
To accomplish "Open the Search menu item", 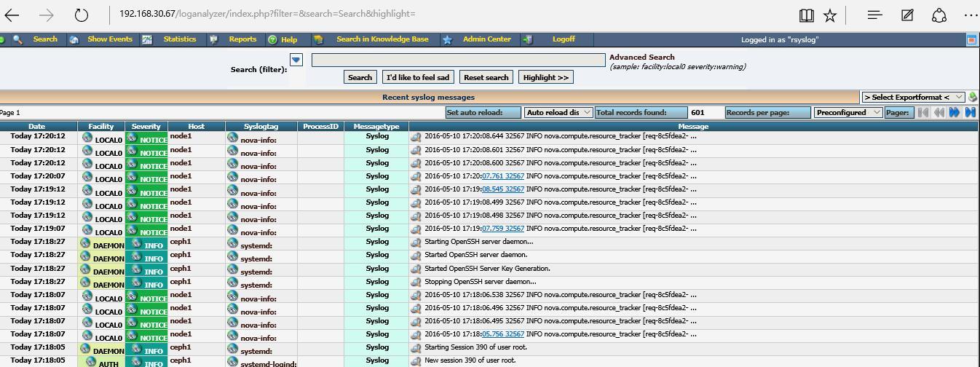I will 45,39.
